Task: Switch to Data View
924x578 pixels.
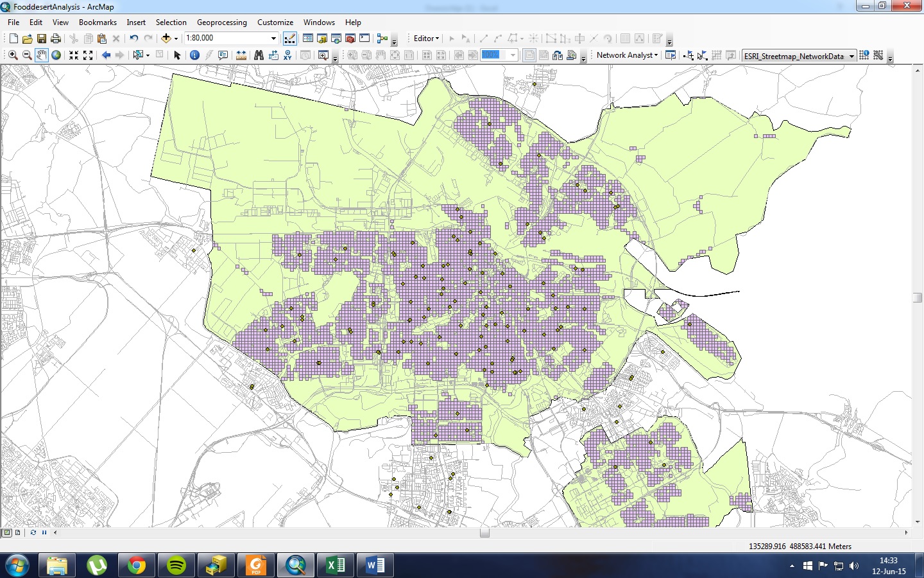Action: click(x=7, y=532)
